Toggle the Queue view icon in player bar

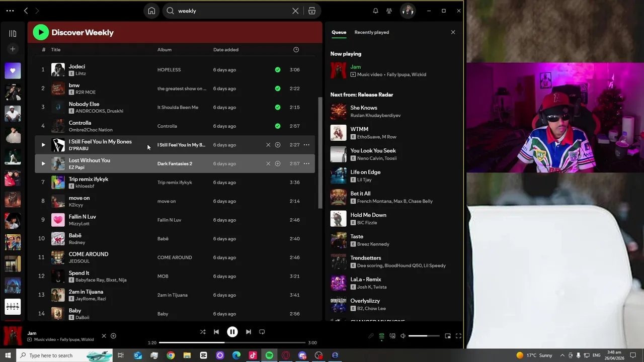(381, 336)
